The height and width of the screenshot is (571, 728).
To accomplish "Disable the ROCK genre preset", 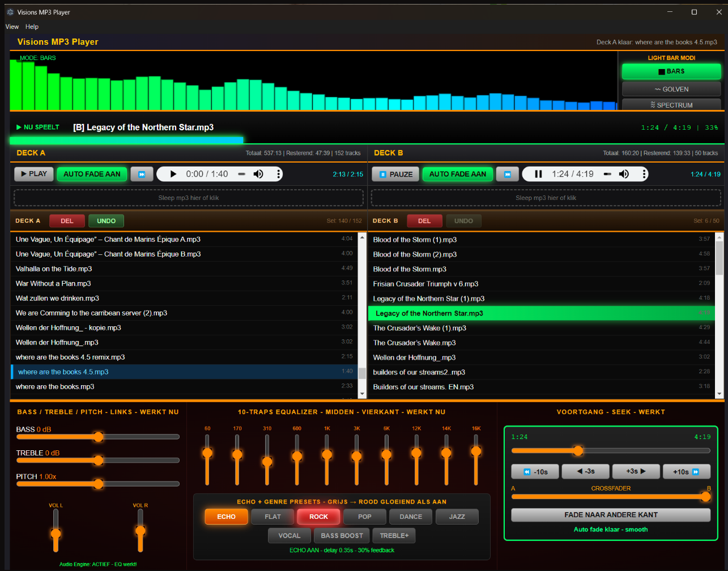I will [318, 517].
